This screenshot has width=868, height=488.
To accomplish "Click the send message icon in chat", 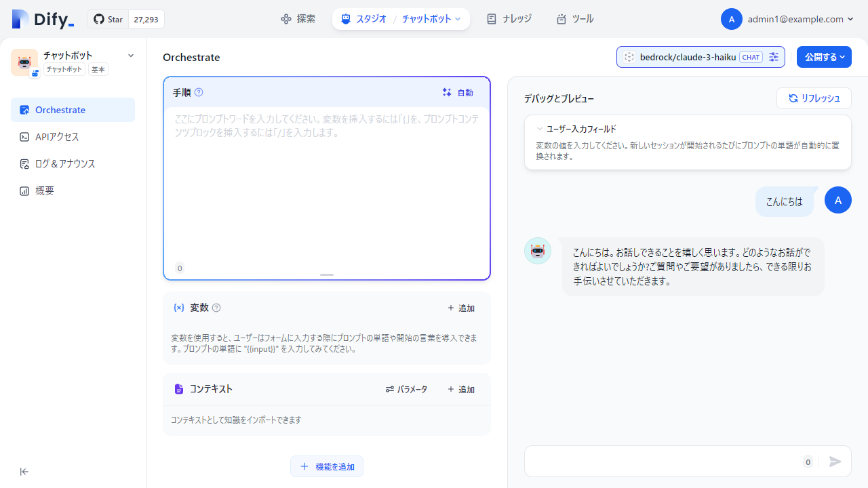I will [835, 462].
